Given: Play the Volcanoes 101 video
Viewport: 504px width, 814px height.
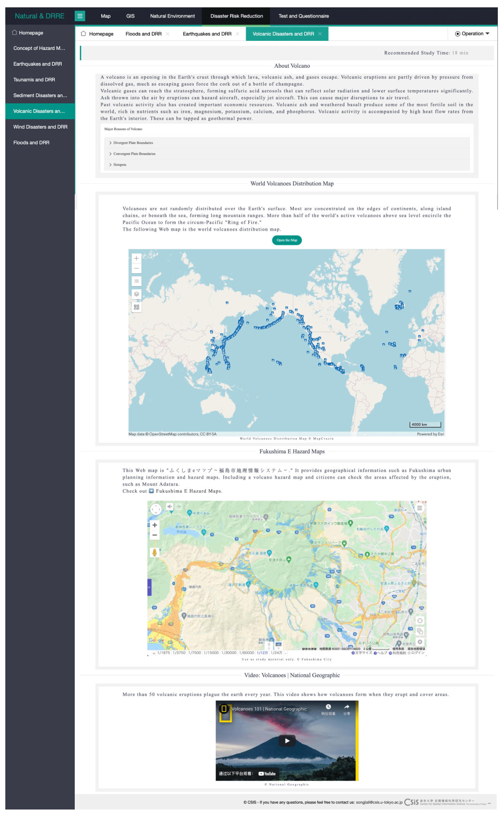Looking at the screenshot, I should [287, 740].
